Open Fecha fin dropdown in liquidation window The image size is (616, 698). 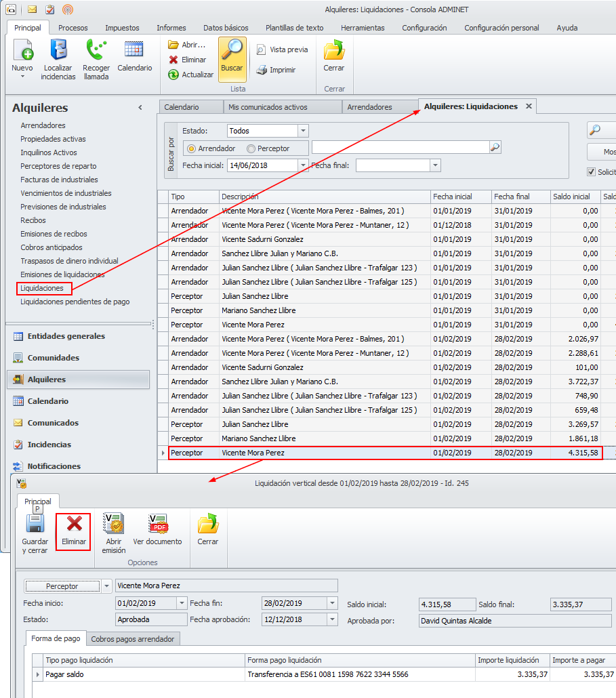coord(333,603)
